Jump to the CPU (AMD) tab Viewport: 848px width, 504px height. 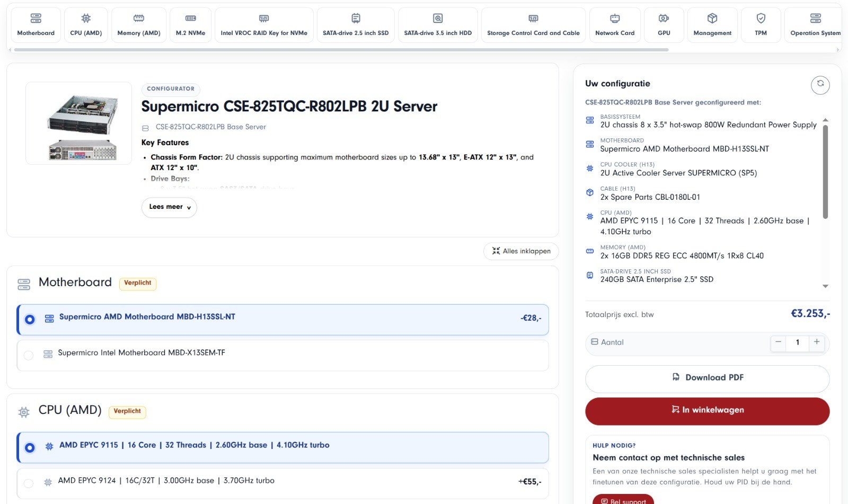click(x=86, y=25)
